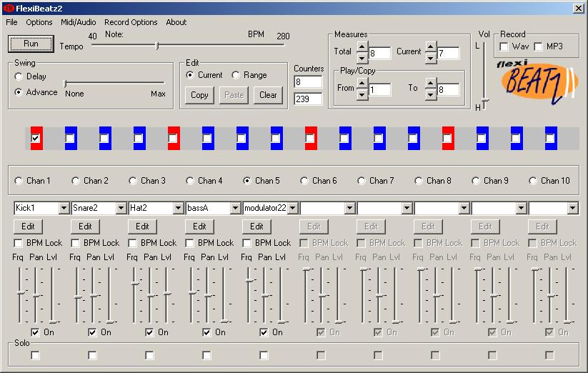
Task: Open the Midi/Audio menu
Action: [79, 22]
